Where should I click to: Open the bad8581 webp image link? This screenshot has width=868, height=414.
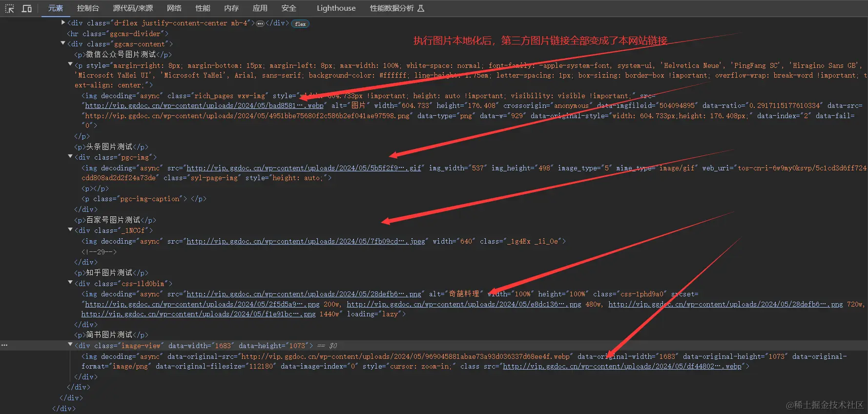[x=204, y=106]
